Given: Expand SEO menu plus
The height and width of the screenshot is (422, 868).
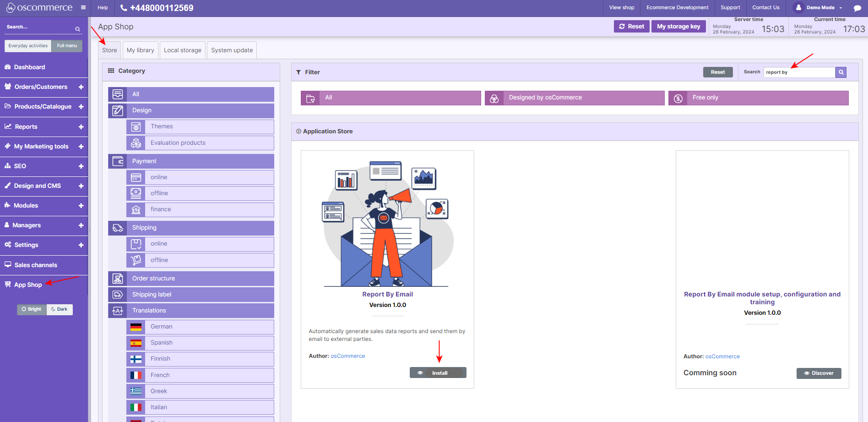Looking at the screenshot, I should 81,166.
